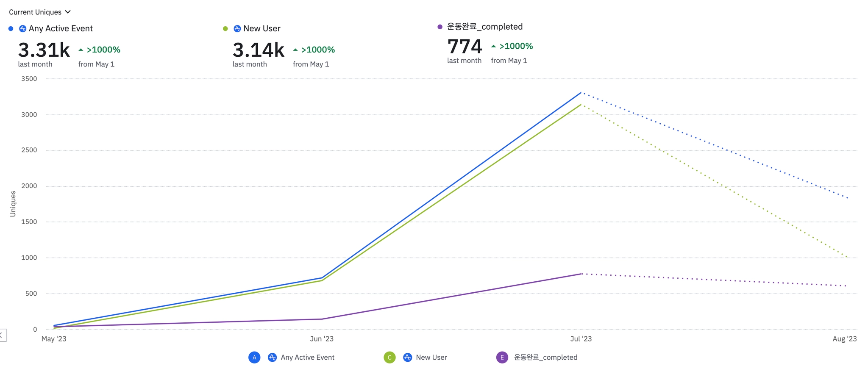
Task: Click the 774 운동완료_completed metric value
Action: tap(465, 46)
